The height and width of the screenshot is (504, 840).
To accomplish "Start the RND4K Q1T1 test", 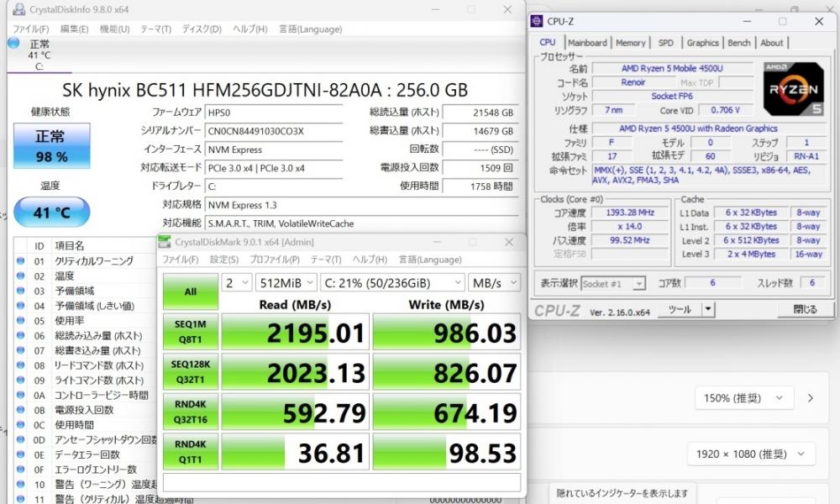I will tap(190, 452).
